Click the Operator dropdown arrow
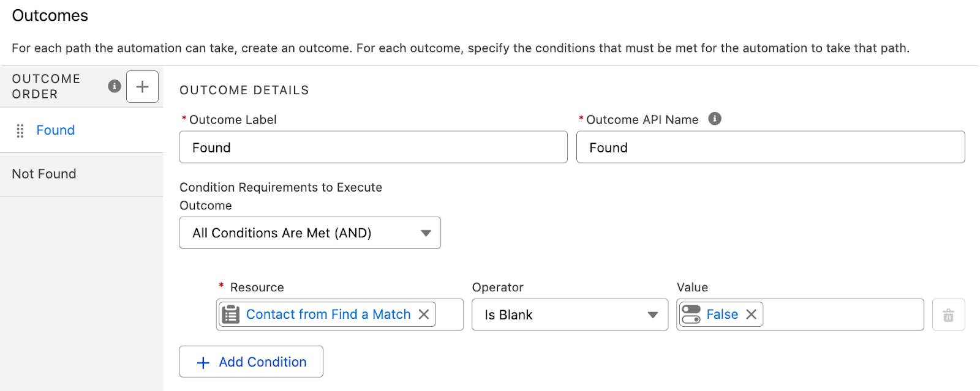The image size is (980, 391). 652,315
